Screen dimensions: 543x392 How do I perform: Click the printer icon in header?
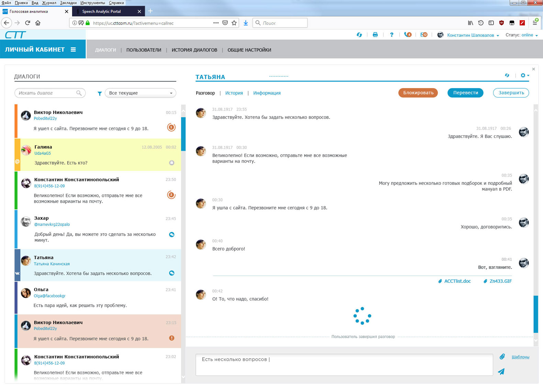point(375,35)
